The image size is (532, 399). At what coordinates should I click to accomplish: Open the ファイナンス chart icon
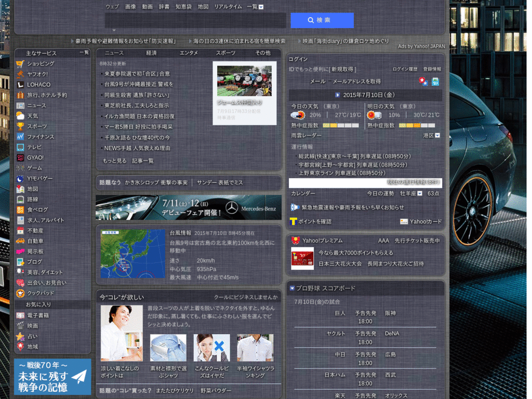pos(20,137)
